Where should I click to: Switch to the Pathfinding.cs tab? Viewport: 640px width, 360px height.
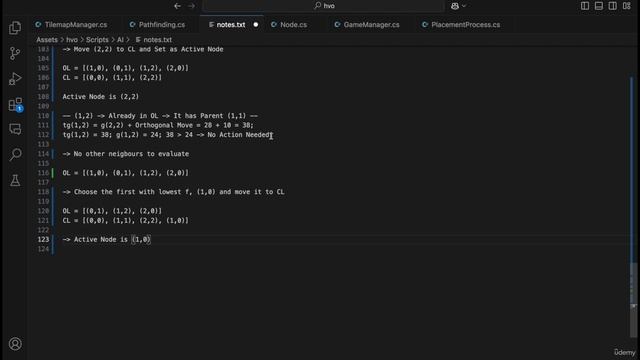point(158,24)
